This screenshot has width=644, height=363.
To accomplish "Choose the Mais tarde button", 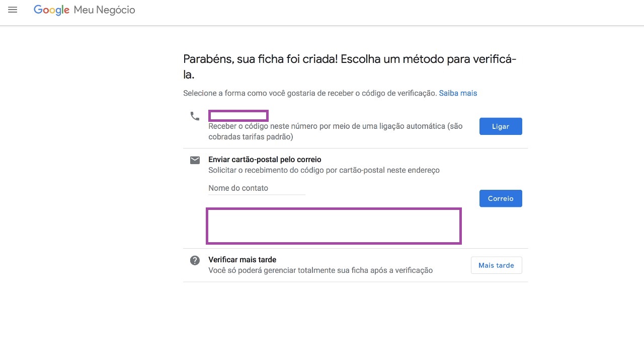I will point(496,265).
